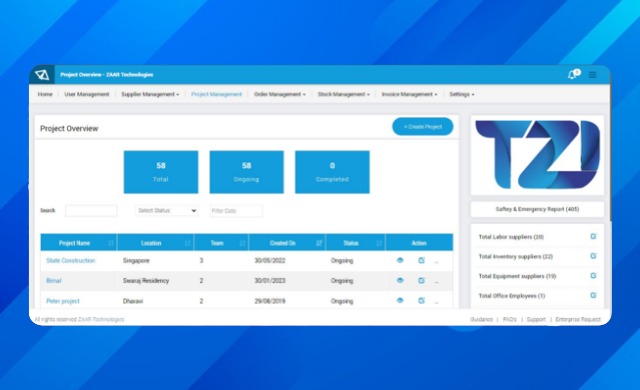Click the Search input field
Image resolution: width=640 pixels, height=390 pixels.
tap(91, 211)
